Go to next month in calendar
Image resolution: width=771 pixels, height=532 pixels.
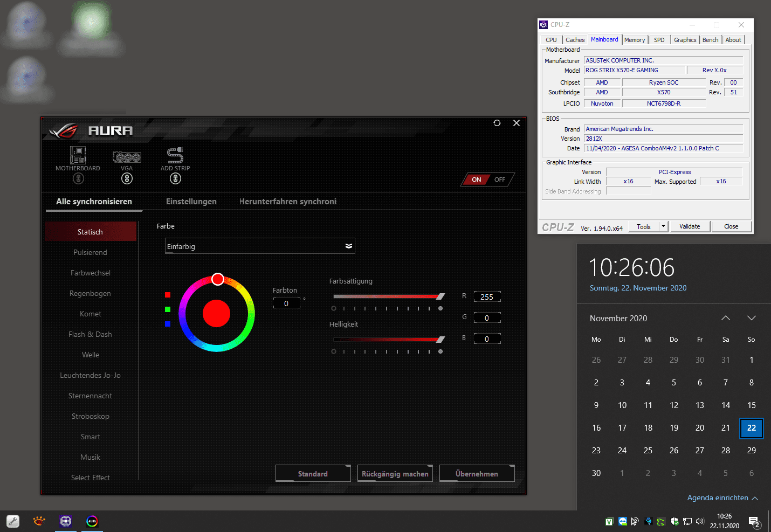pos(752,318)
